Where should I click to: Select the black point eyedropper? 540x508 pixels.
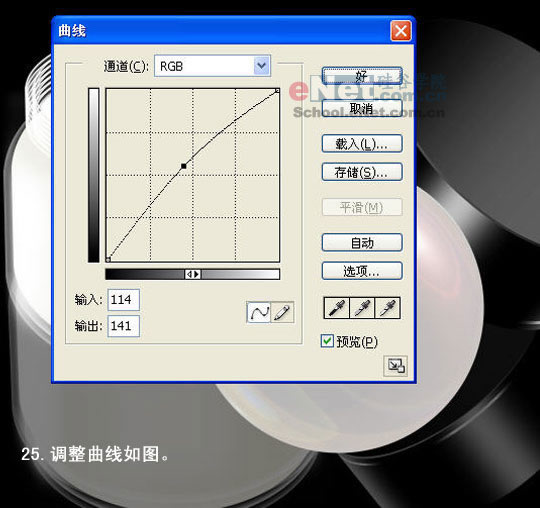pyautogui.click(x=337, y=308)
